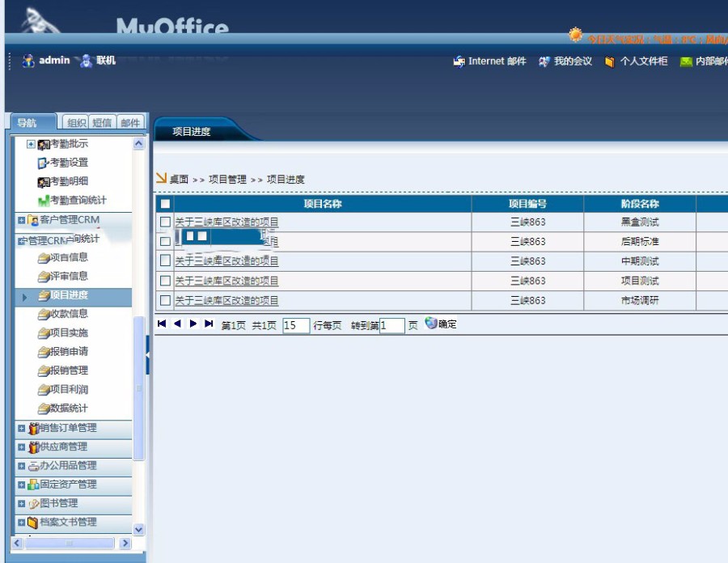Check the first project row's checkbox
This screenshot has height=563, width=728.
(165, 222)
